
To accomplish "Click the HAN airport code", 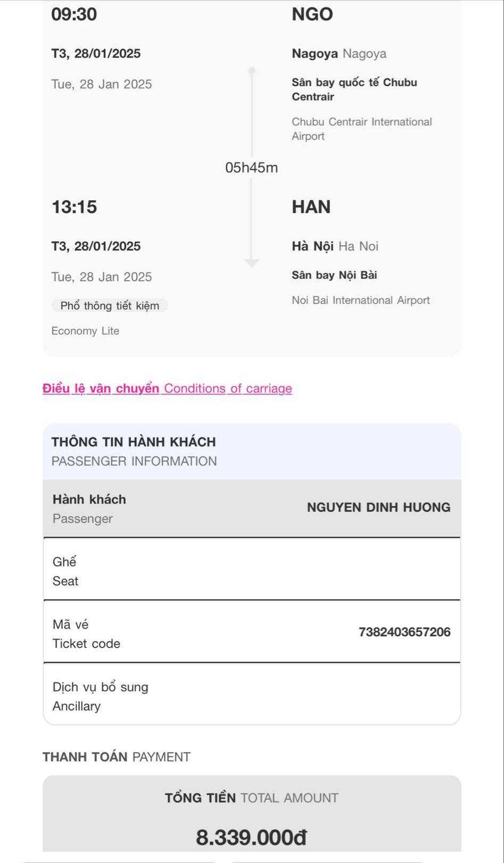I will coord(311,207).
